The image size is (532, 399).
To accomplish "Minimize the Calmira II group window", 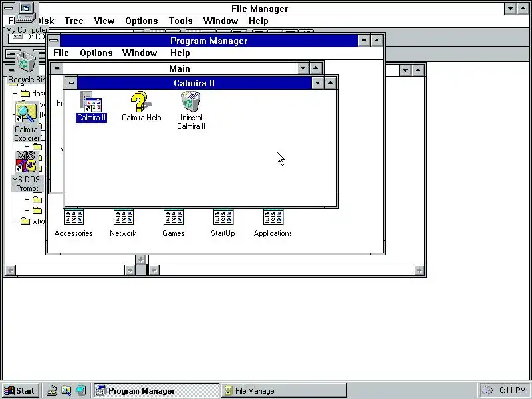I will pyautogui.click(x=317, y=82).
